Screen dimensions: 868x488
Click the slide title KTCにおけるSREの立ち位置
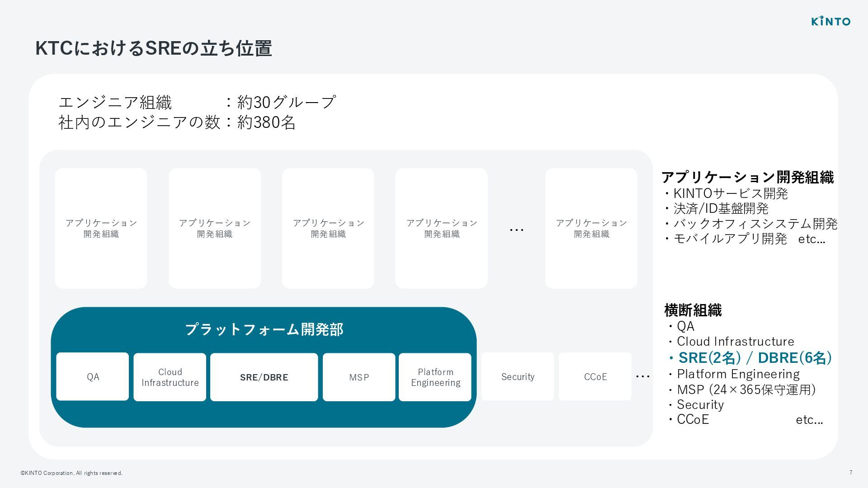(x=154, y=48)
